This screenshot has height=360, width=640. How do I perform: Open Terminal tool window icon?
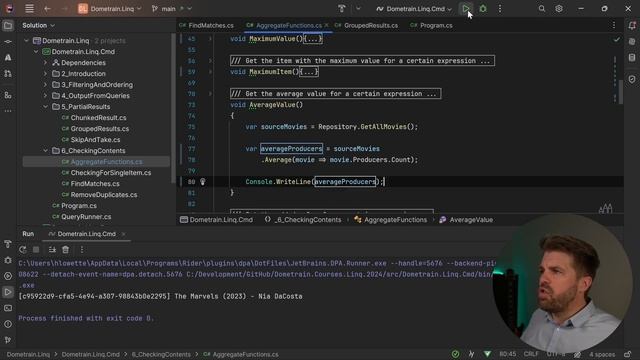[8, 308]
